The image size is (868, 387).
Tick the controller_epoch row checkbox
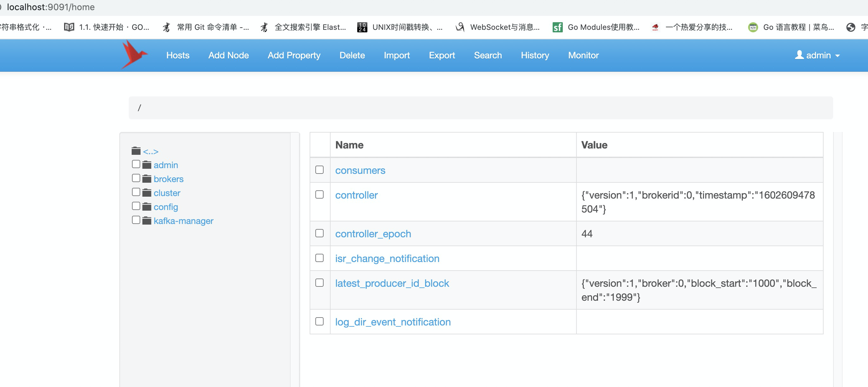(319, 233)
